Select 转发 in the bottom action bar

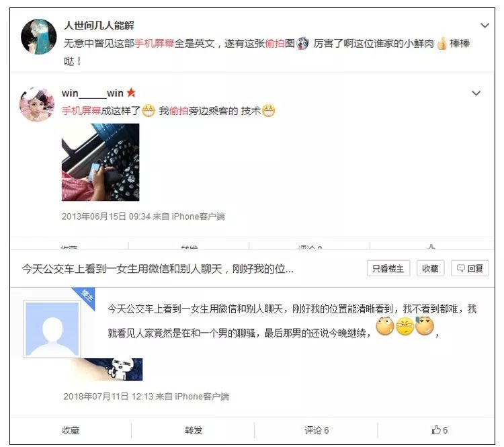coord(194,430)
